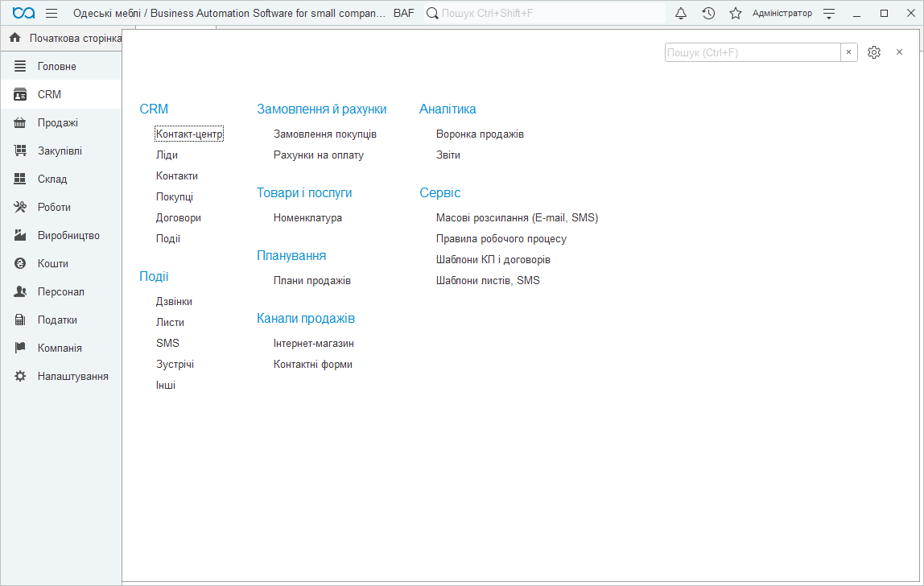This screenshot has height=586, width=924.
Task: Open the Склад section in sidebar
Action: point(52,180)
